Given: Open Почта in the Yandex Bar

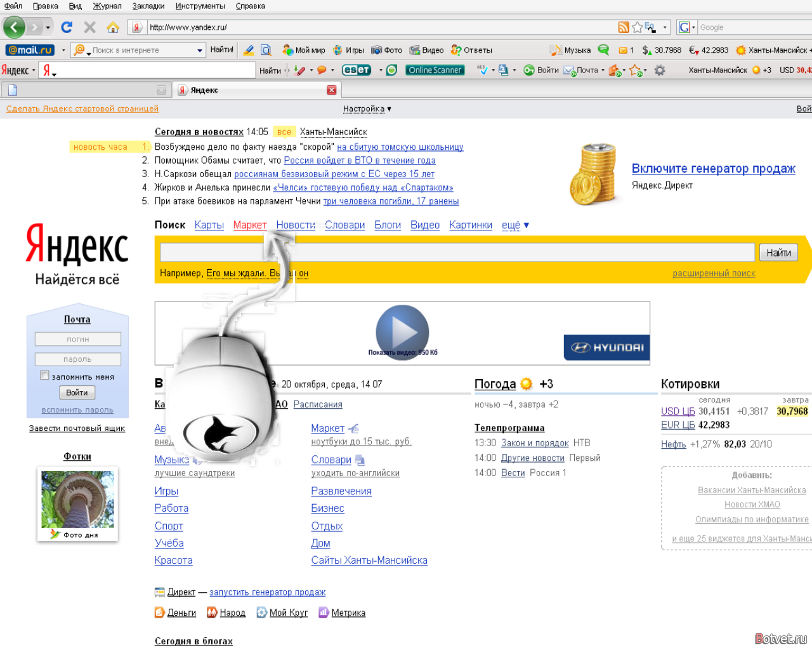Looking at the screenshot, I should (582, 70).
